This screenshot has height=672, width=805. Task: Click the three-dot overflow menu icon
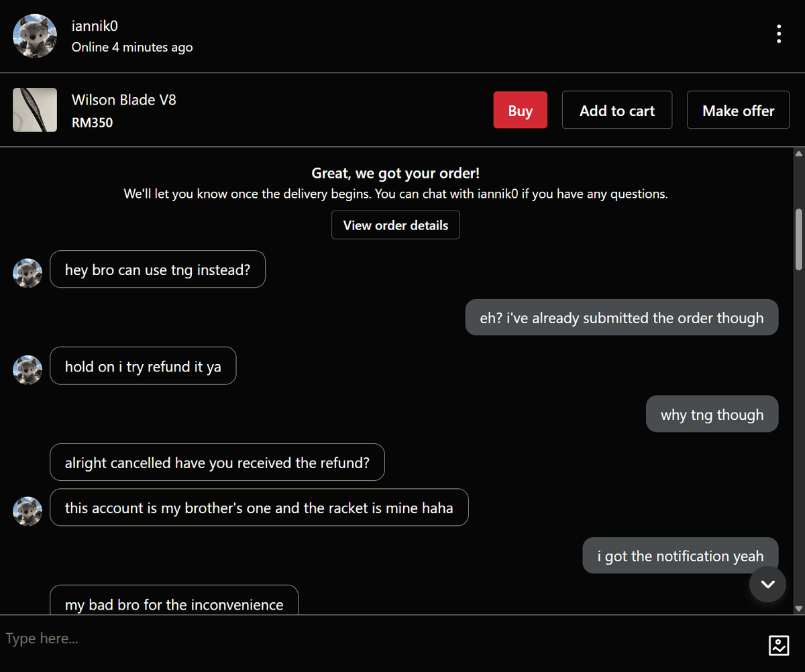coord(779,34)
